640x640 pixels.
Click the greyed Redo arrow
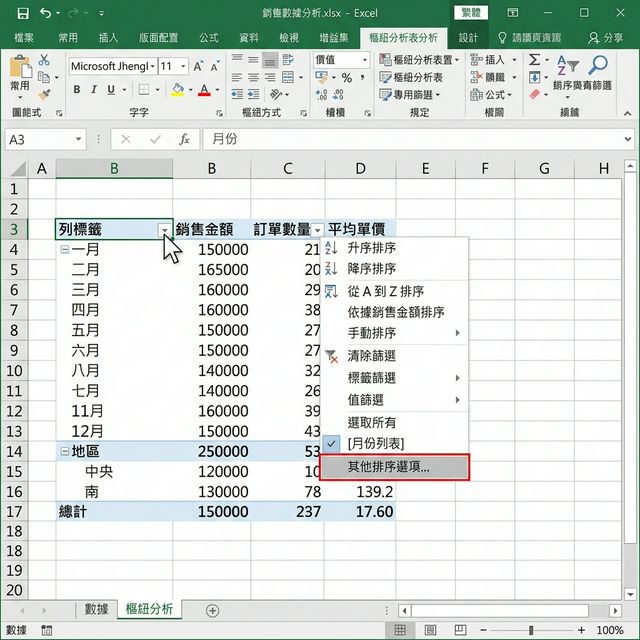point(73,13)
